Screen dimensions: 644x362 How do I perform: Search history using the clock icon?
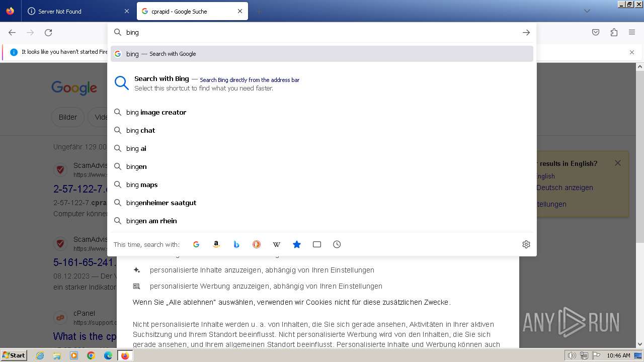tap(337, 244)
